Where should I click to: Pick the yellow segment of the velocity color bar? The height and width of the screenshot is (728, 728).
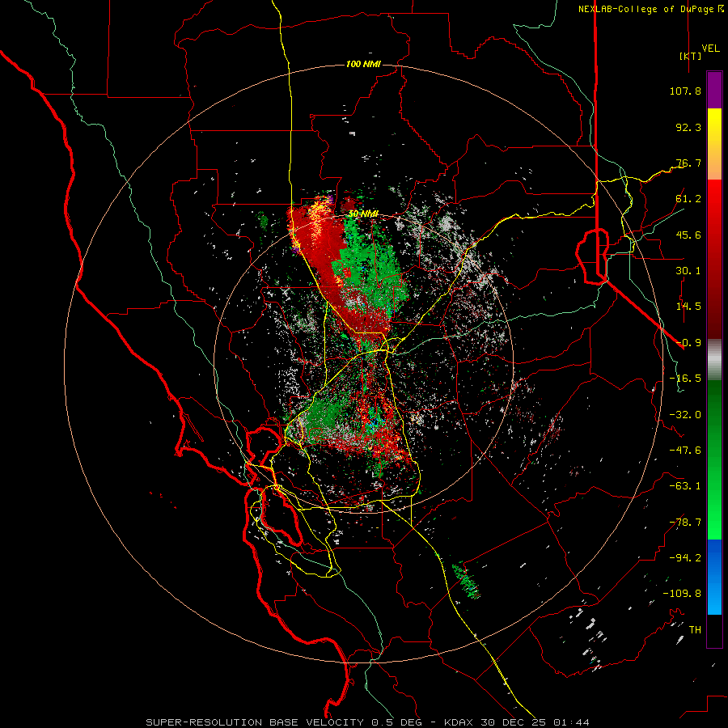click(x=714, y=144)
